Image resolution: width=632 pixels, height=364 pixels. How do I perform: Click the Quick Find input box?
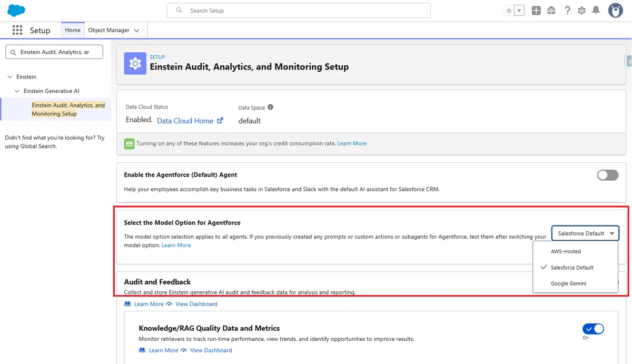tap(54, 52)
